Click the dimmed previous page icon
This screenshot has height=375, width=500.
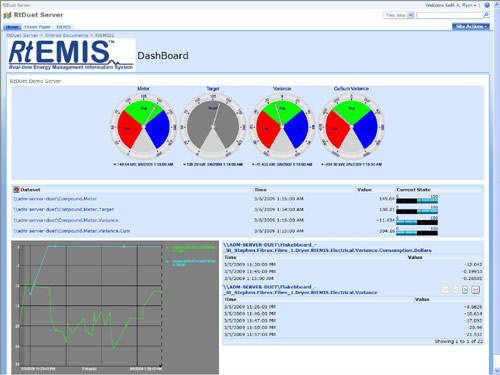456,290
